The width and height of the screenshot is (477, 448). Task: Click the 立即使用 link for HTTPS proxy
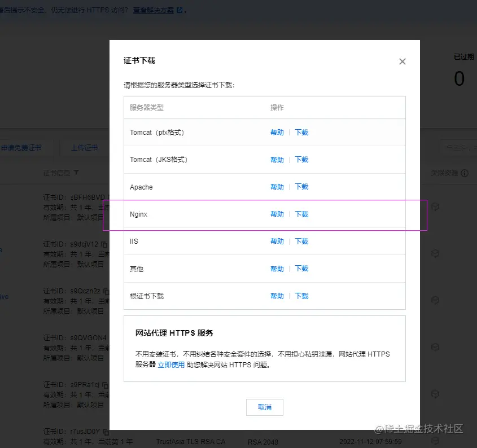[171, 364]
